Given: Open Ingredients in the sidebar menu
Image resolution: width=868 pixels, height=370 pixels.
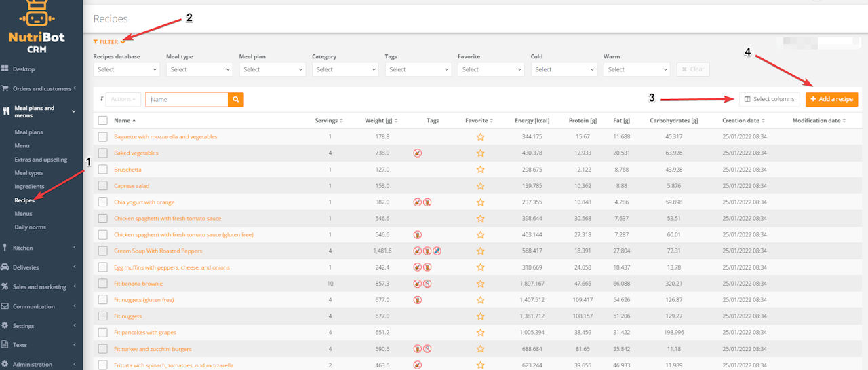Looking at the screenshot, I should click(x=29, y=187).
